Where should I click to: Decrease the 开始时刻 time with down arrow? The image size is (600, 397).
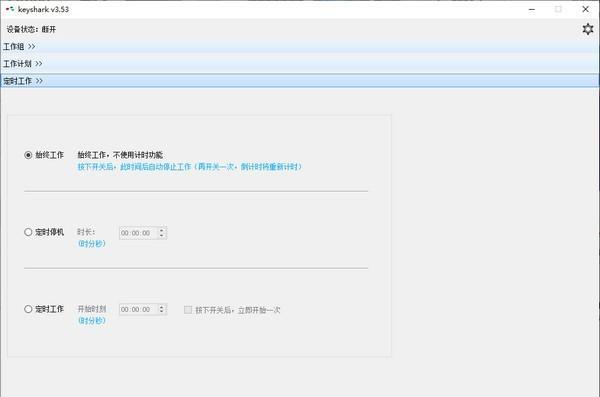(162, 312)
